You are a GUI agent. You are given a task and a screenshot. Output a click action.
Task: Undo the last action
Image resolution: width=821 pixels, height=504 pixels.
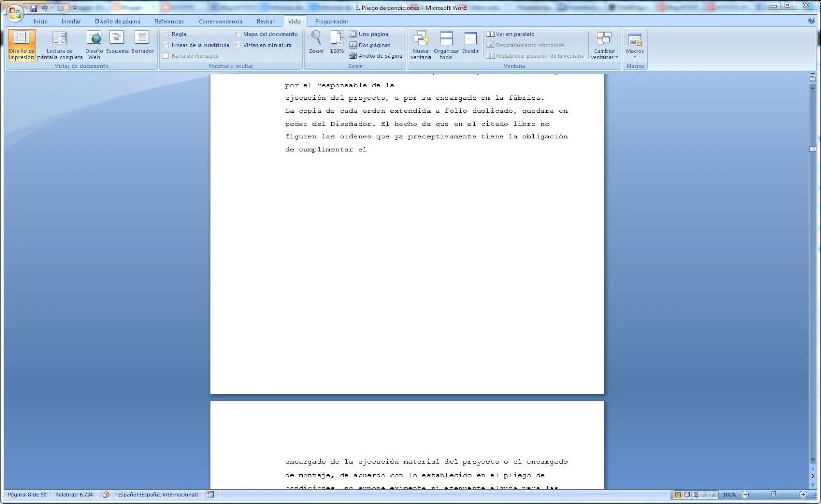pos(44,8)
